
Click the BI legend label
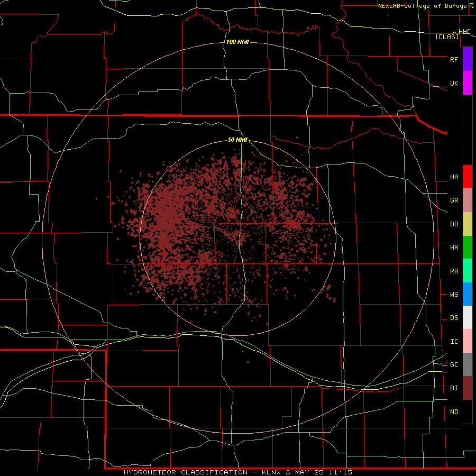click(454, 388)
